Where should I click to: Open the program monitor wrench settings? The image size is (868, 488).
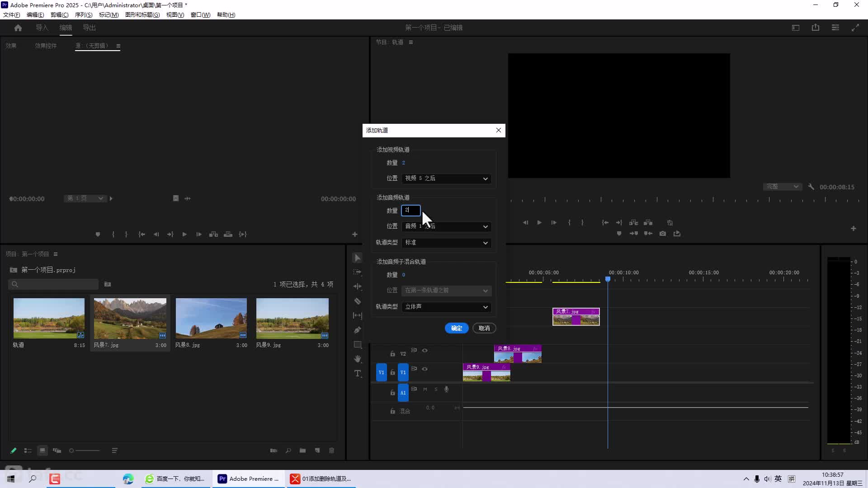point(811,187)
